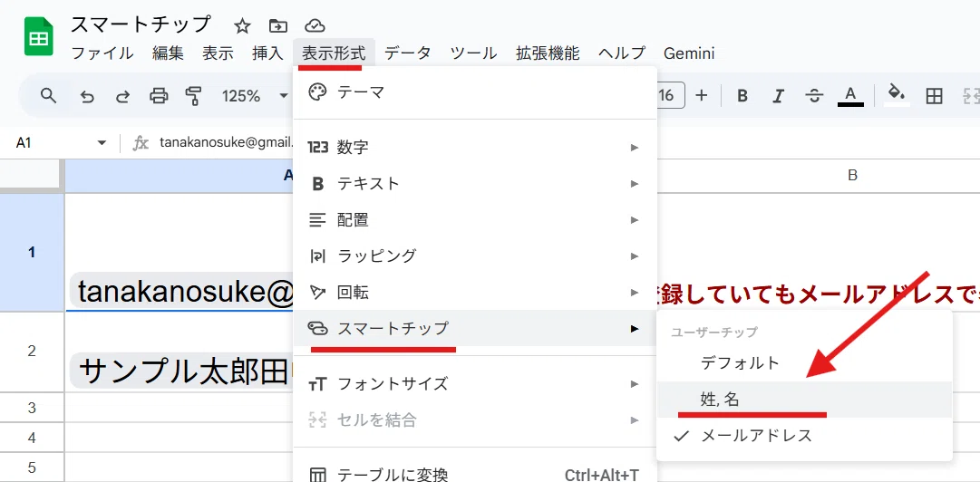The width and height of the screenshot is (980, 482).
Task: Open the zoom 125% dropdown
Action: (x=255, y=95)
